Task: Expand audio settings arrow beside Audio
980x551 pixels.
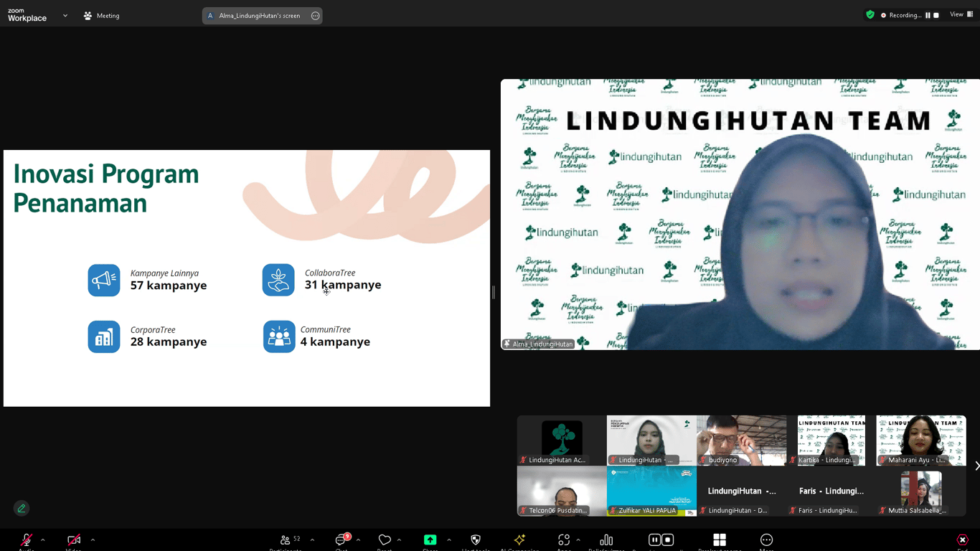Action: coord(42,540)
